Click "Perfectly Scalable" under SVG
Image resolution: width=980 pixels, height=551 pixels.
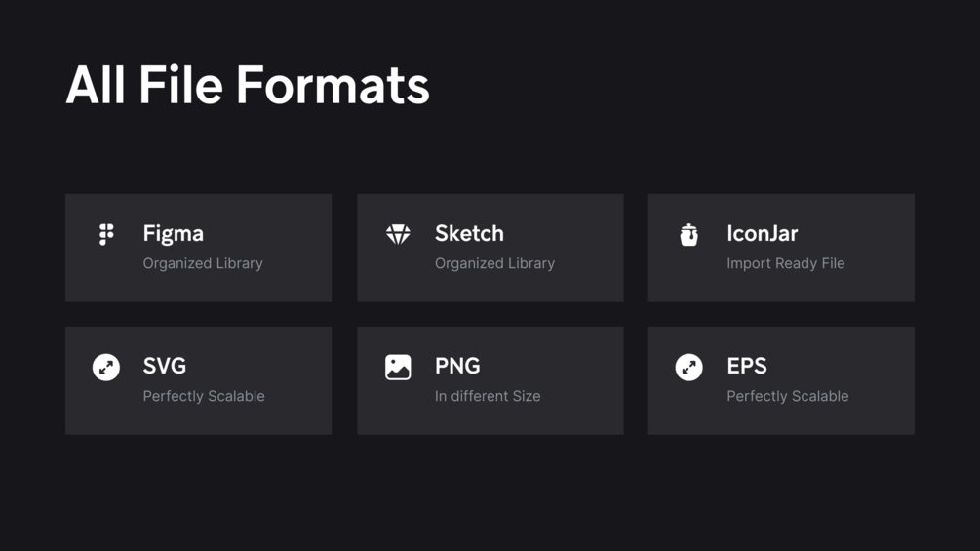coord(204,397)
